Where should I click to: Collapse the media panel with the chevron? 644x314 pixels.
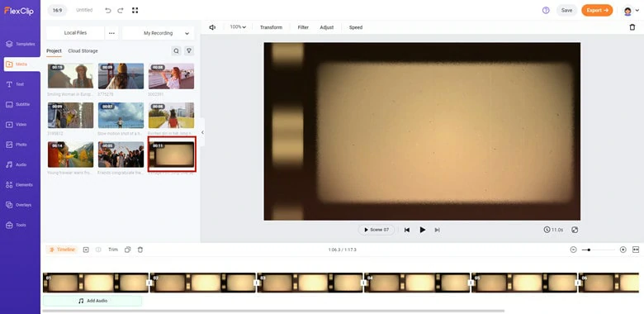(202, 132)
